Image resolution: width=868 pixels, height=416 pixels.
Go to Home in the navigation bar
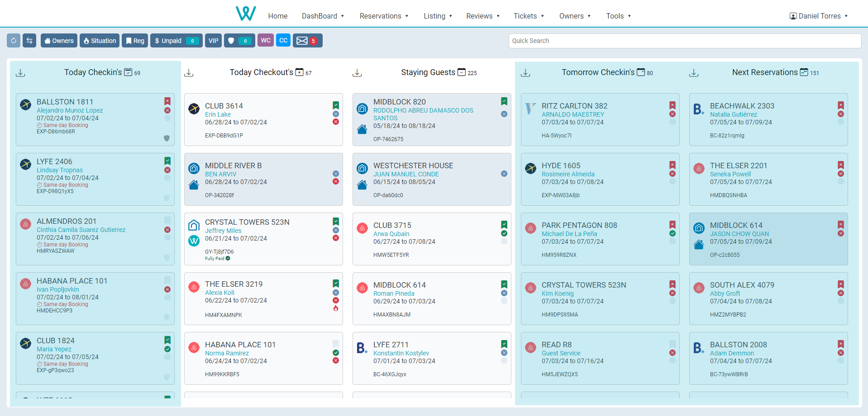click(278, 16)
